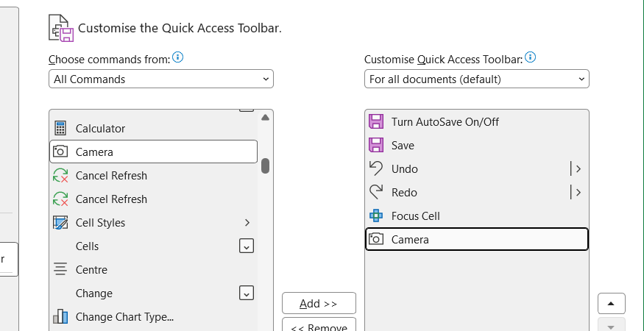
Task: Click the first Cancel Refresh icon
Action: coord(60,175)
